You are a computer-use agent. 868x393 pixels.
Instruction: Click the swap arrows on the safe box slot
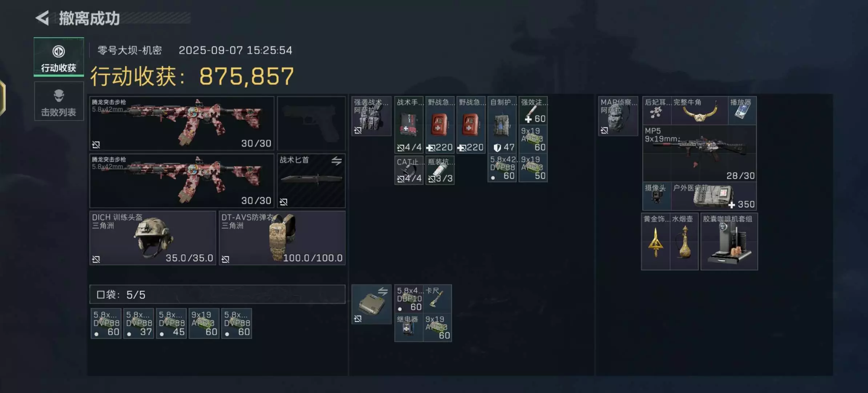point(383,291)
